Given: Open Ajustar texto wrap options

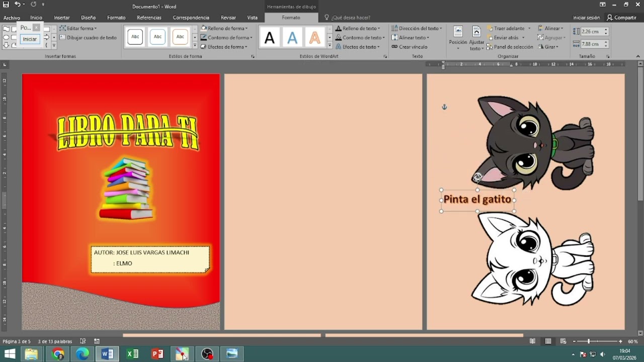Looking at the screenshot, I should [476, 39].
